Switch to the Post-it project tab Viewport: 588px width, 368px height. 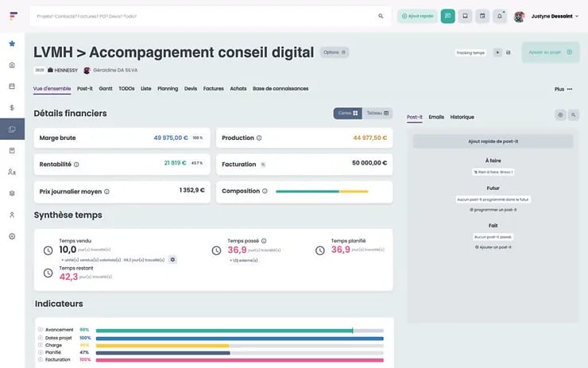tap(85, 89)
